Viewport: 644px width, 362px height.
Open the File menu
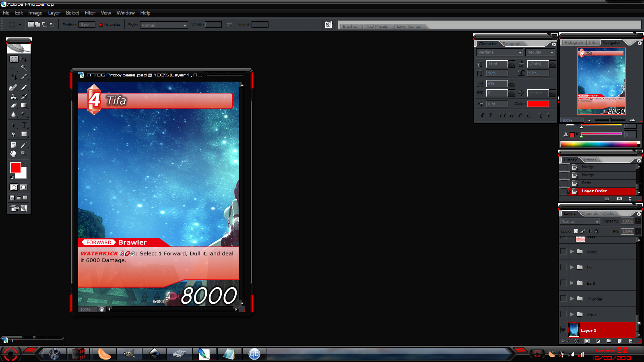tap(6, 13)
